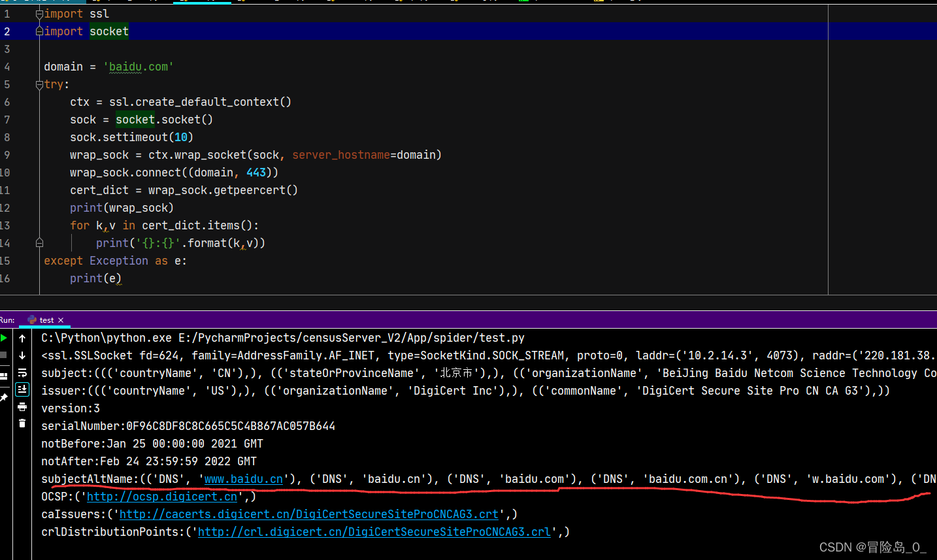Image resolution: width=937 pixels, height=560 pixels.
Task: Close the test console tab
Action: (x=60, y=320)
